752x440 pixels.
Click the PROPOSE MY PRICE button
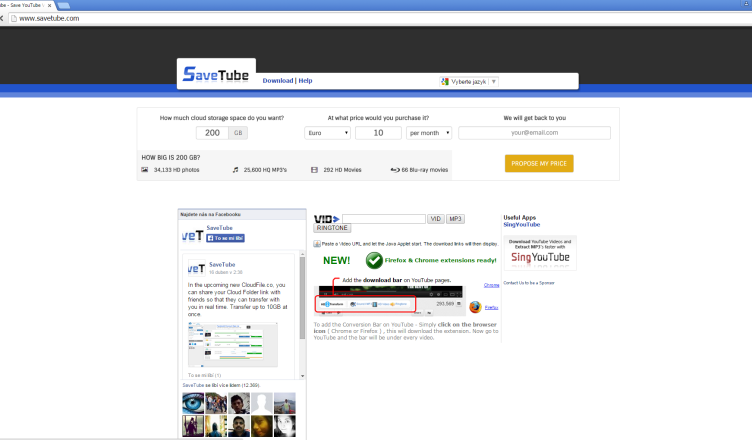tap(539, 164)
